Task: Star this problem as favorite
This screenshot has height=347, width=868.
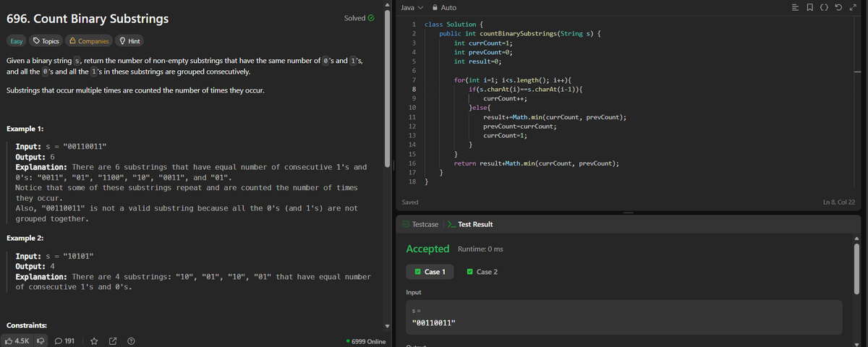Action: [x=94, y=341]
